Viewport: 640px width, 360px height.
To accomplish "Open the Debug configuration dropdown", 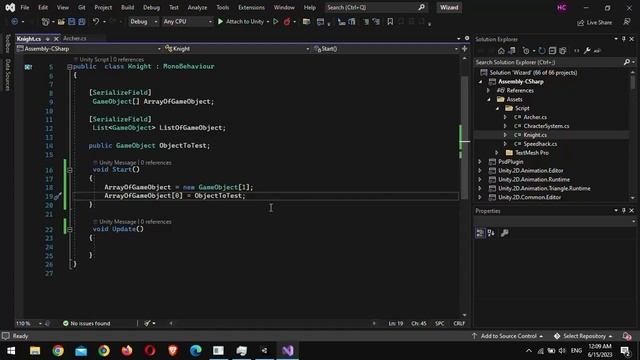I will (x=144, y=22).
